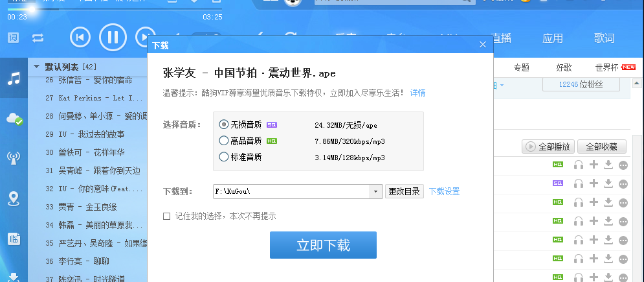The height and width of the screenshot is (282, 644).
Task: Click the 更改目录 change directory button
Action: (x=404, y=191)
